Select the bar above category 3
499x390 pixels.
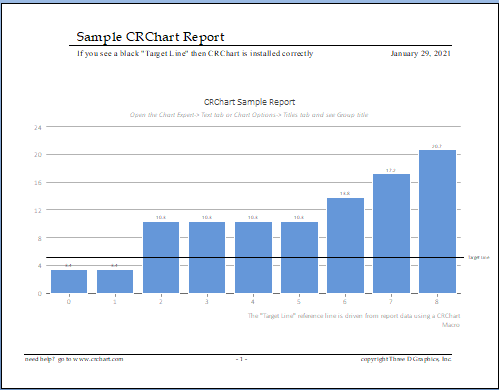207,257
